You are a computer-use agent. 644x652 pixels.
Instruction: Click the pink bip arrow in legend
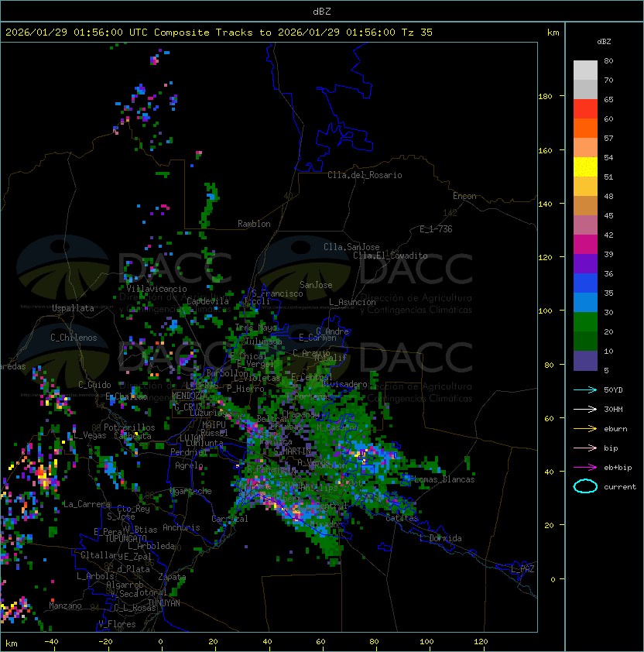[585, 448]
